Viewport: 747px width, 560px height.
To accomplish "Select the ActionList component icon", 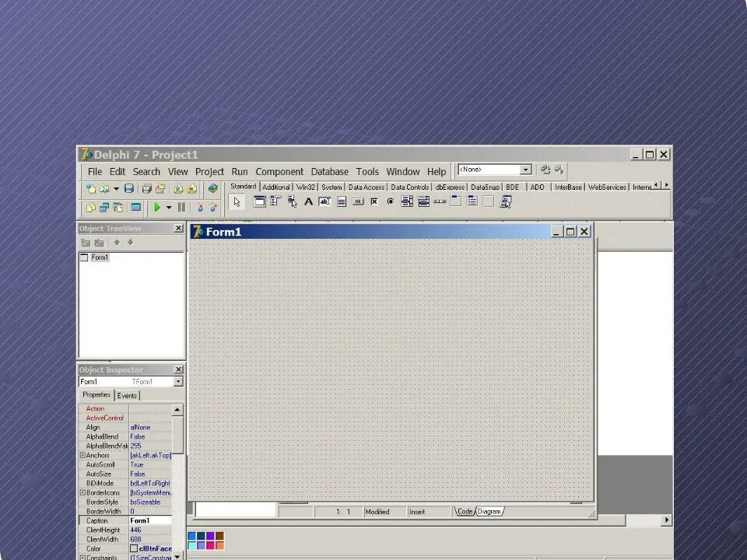I will (x=506, y=201).
